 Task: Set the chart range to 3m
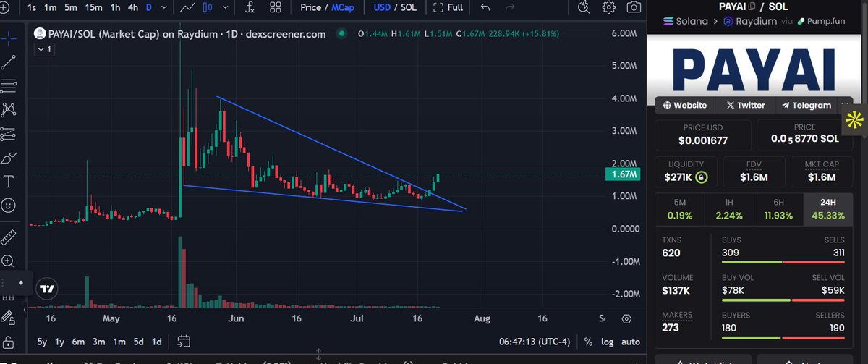click(x=98, y=342)
